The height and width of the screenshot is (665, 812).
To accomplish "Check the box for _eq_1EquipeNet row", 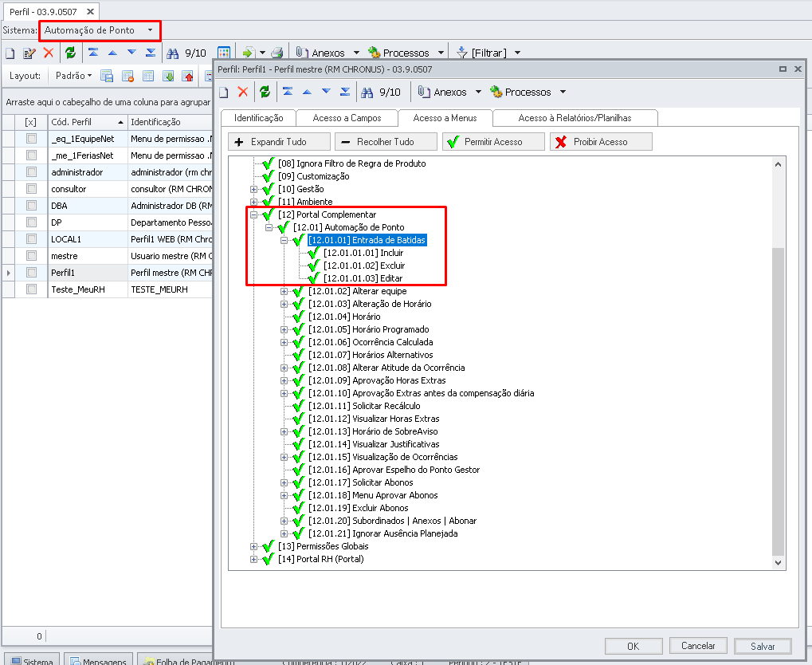I will (x=32, y=139).
